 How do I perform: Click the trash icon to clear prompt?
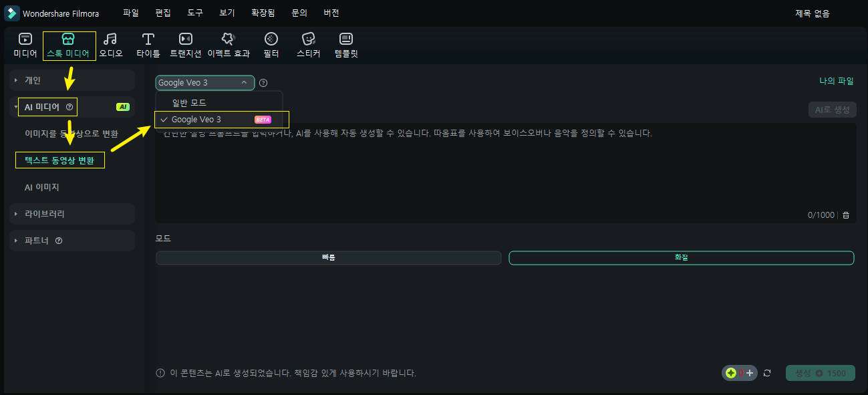pos(846,215)
